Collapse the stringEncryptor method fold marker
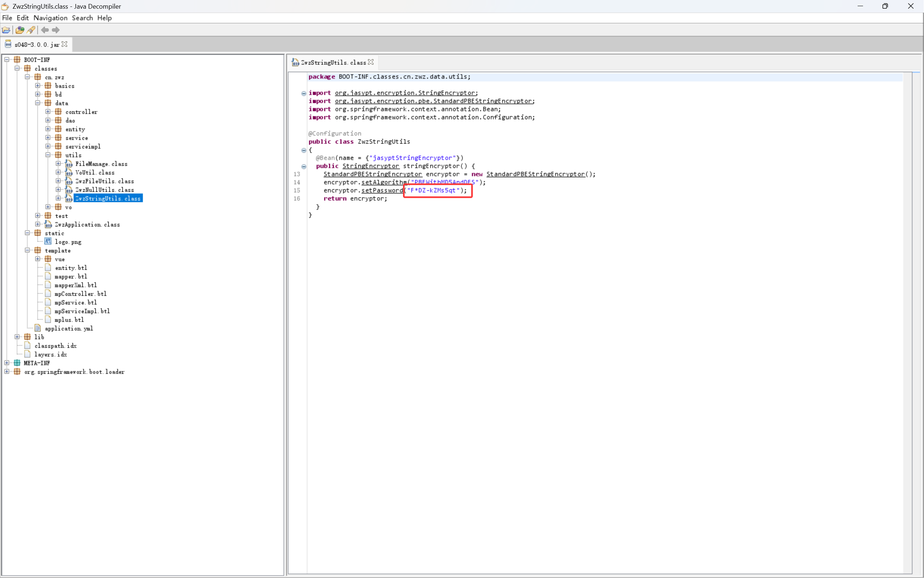 [304, 166]
